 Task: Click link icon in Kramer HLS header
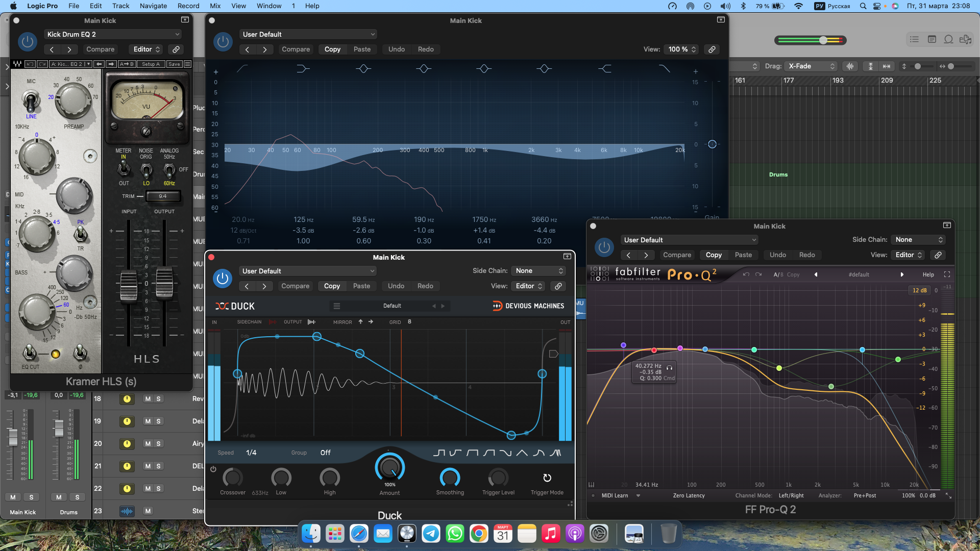click(176, 49)
